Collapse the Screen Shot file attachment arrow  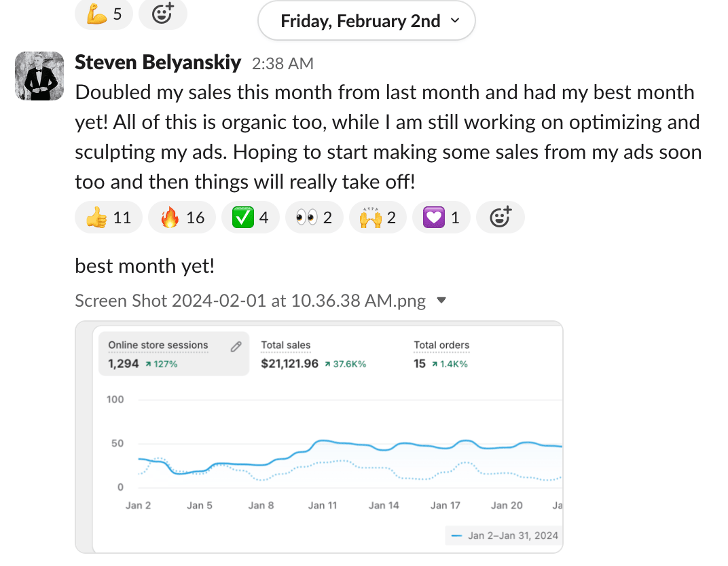pyautogui.click(x=441, y=301)
